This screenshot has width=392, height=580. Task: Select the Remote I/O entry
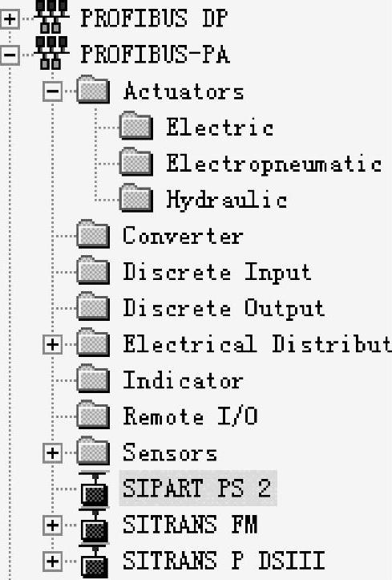tap(190, 416)
